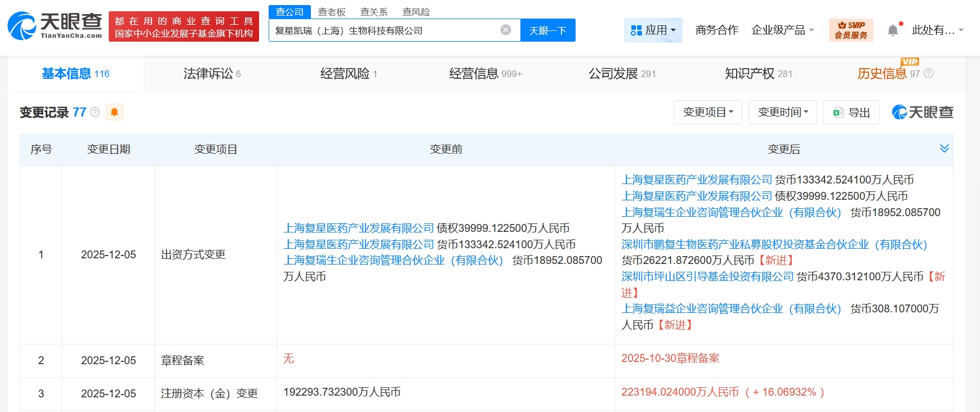The image size is (980, 412).
Task: Open the 变更时间 filter dropdown
Action: pyautogui.click(x=782, y=113)
